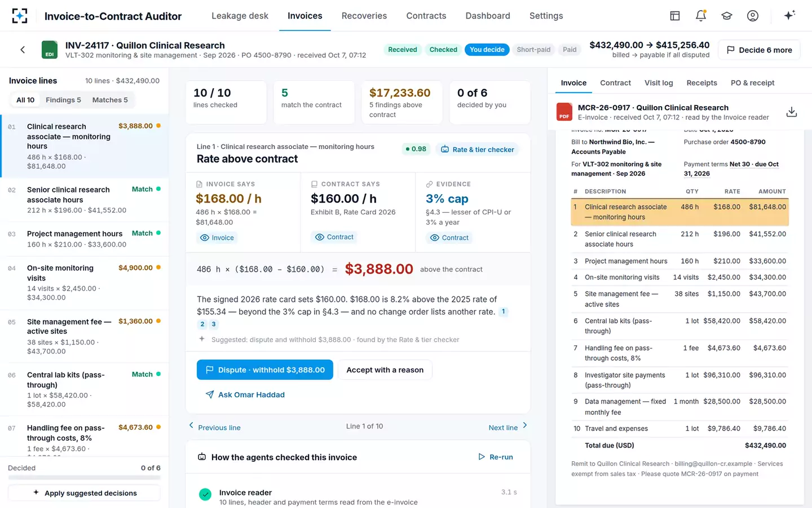Screen dimensions: 812x508
Task: Apply suggested decisions
Action: click(85, 493)
